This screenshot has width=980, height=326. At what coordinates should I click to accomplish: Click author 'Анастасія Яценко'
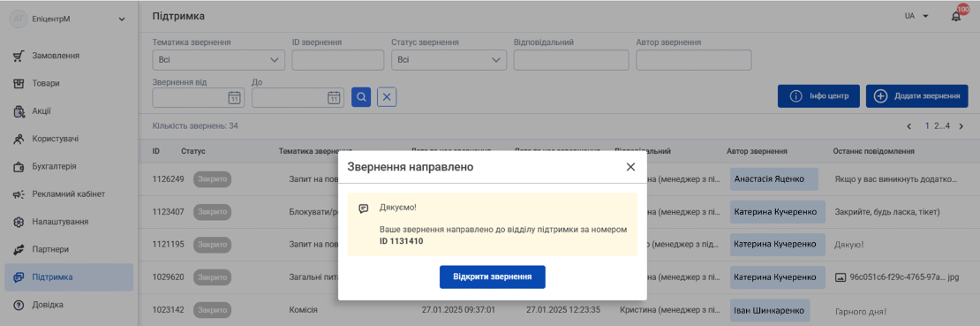click(x=773, y=179)
